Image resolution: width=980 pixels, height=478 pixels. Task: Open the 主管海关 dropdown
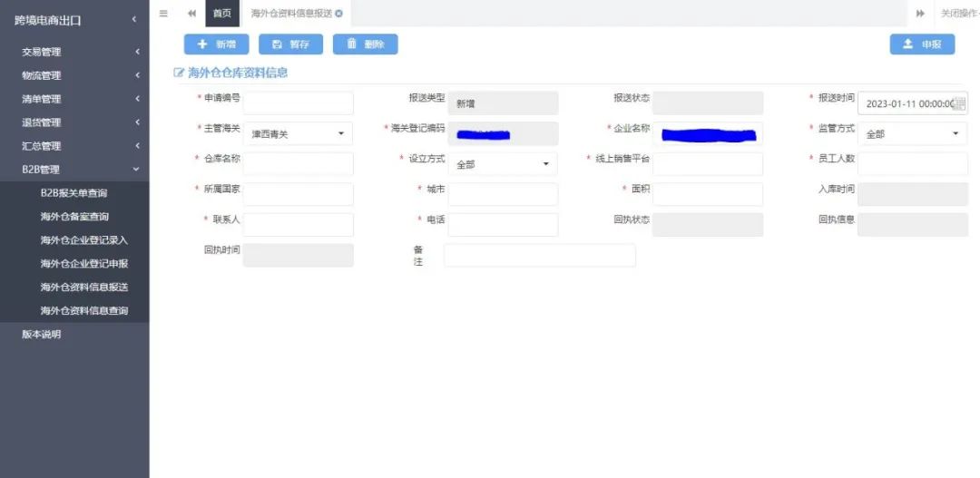coord(298,133)
